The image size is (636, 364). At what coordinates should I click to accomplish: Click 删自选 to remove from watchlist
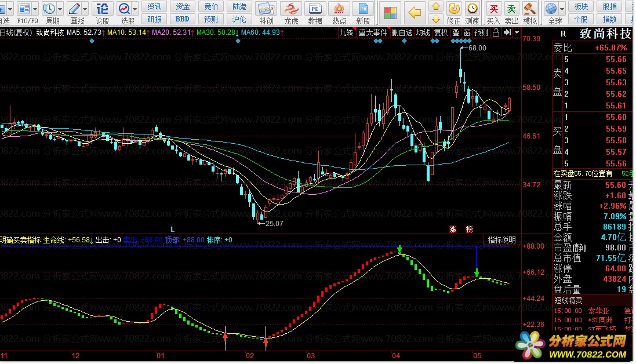tap(402, 32)
